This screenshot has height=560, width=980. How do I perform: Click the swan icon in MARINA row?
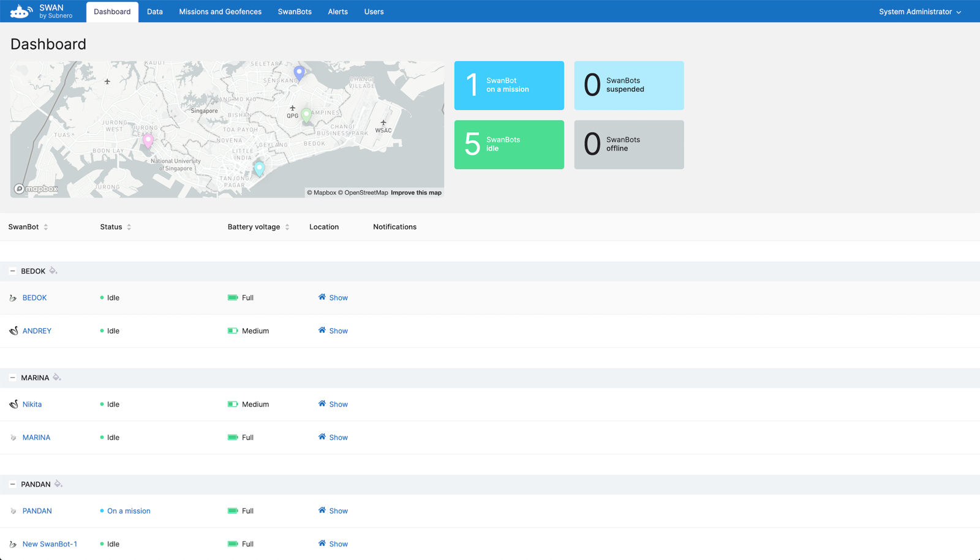[x=13, y=438]
